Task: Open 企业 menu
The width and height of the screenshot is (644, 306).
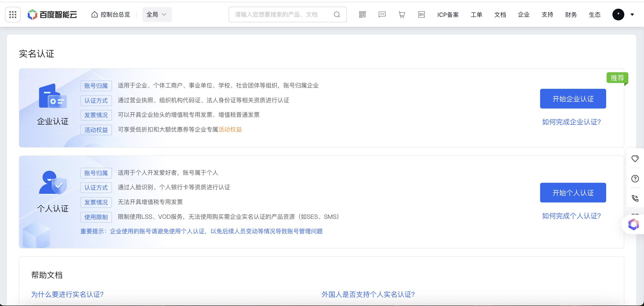Action: 524,15
